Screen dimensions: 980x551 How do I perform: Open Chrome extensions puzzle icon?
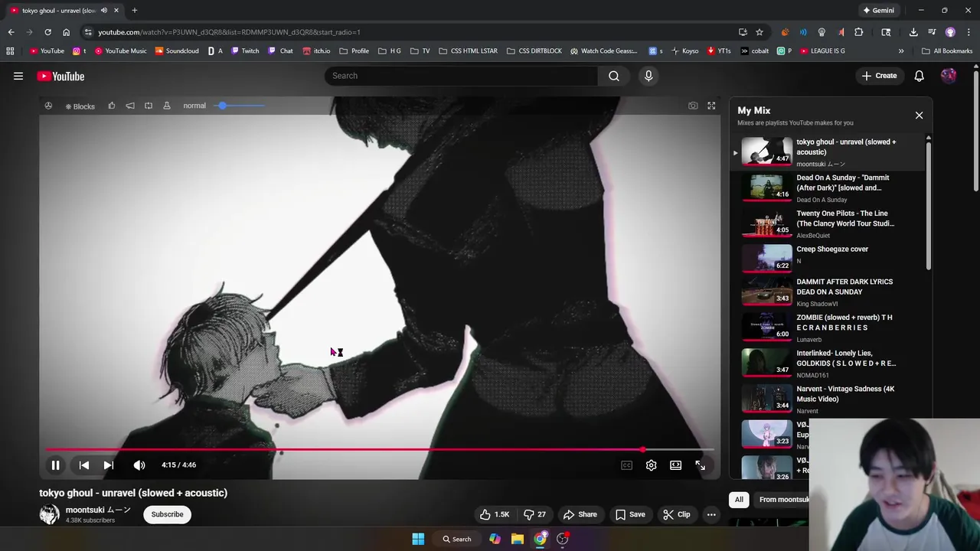click(858, 32)
